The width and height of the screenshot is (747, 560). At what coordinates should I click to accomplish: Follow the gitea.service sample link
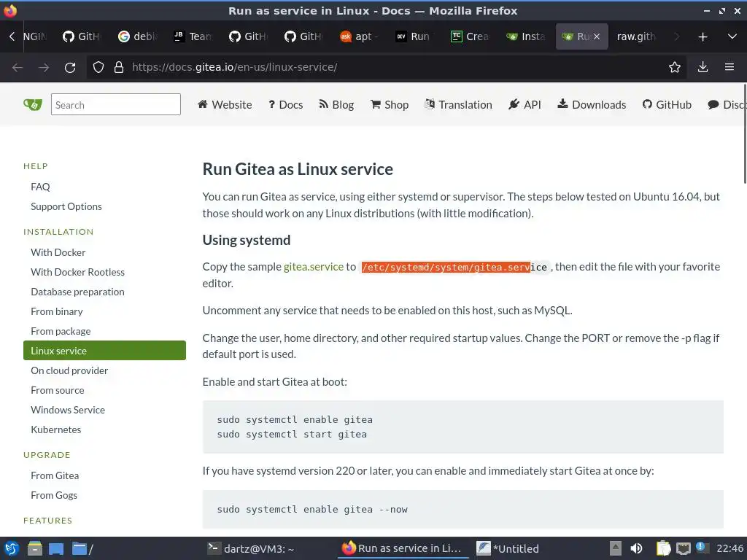coord(314,267)
